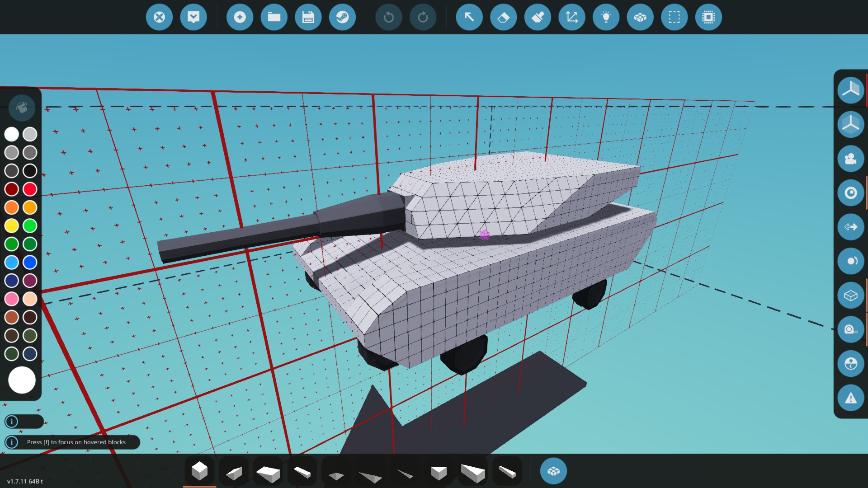The height and width of the screenshot is (488, 868).
Task: Click the X close editor button
Action: pos(159,17)
